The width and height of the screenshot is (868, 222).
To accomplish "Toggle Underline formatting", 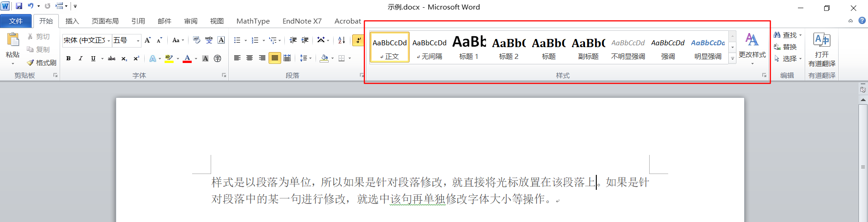I will pyautogui.click(x=93, y=58).
